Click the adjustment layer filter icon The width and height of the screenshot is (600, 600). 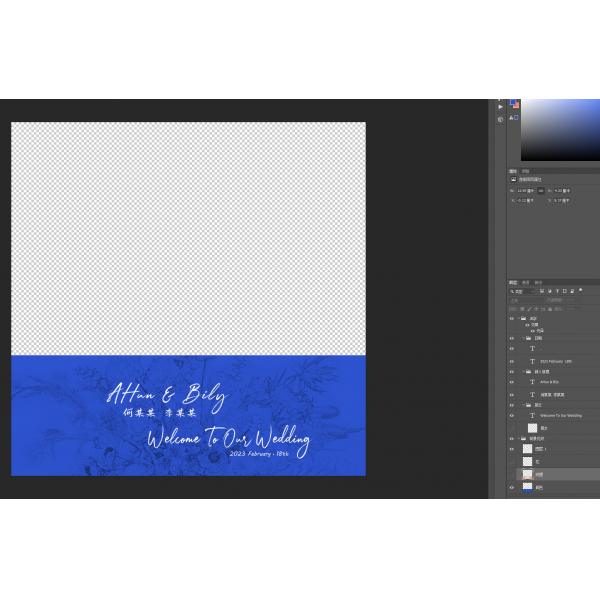(547, 291)
